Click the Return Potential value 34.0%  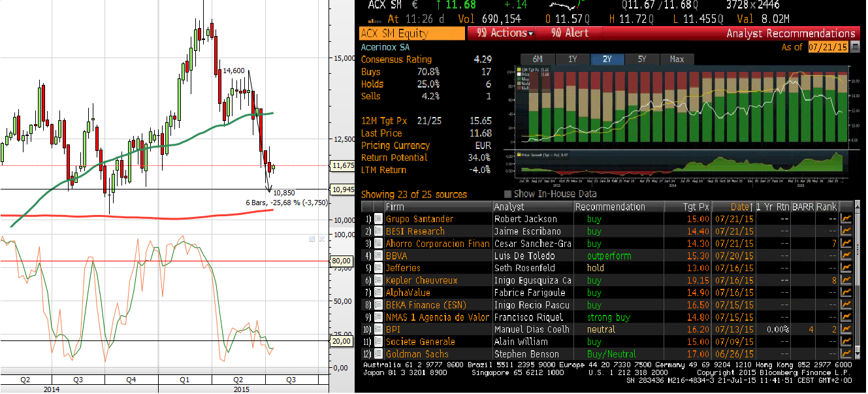tap(479, 157)
